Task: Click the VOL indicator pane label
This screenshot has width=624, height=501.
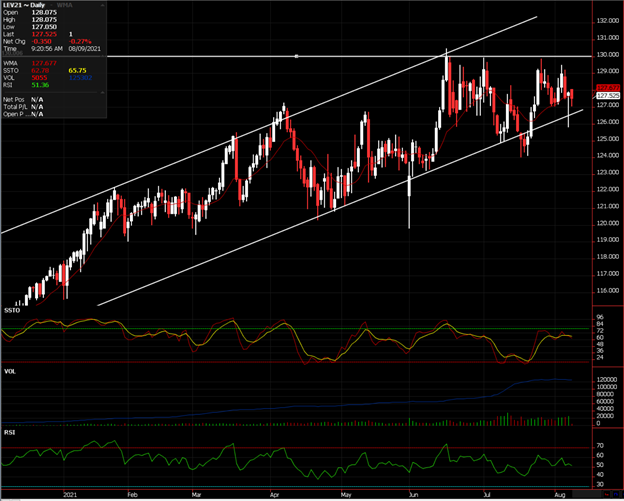Action: click(11, 370)
